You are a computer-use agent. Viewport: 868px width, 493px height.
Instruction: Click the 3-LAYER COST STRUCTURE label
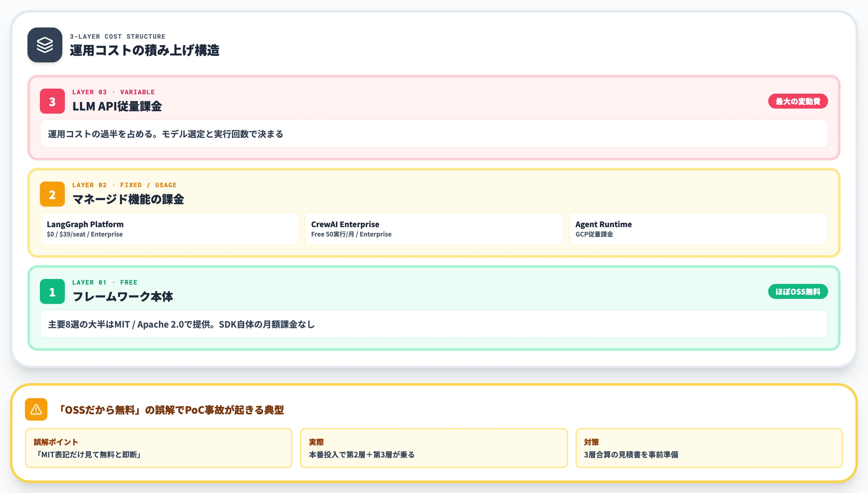pyautogui.click(x=117, y=37)
